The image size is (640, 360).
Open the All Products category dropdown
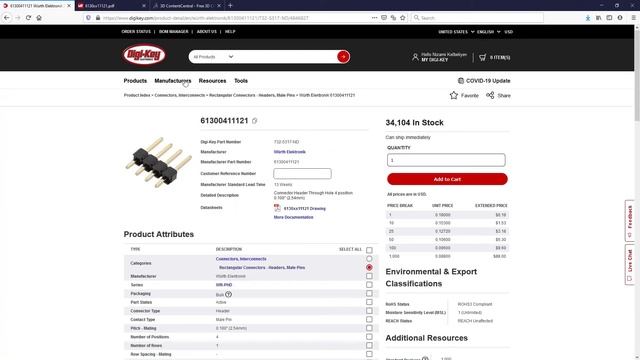[213, 57]
